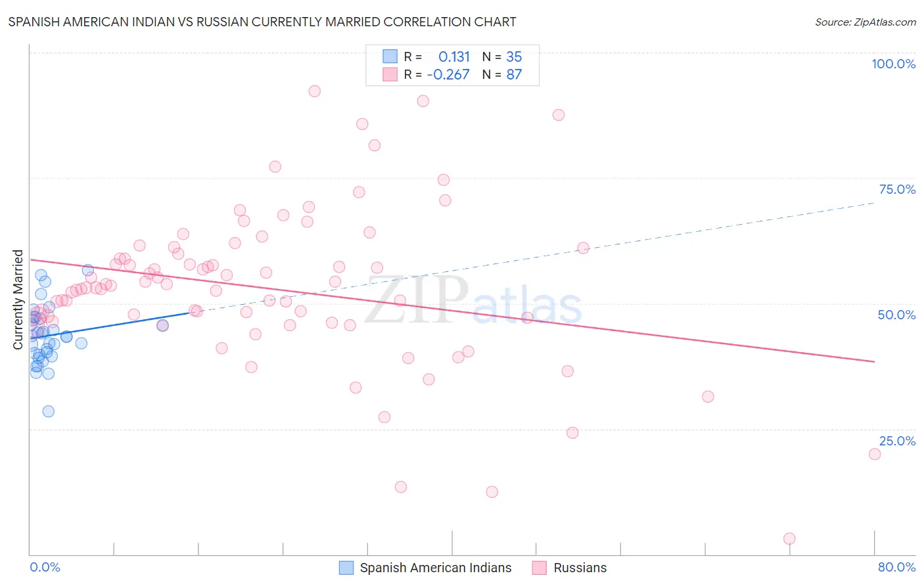Click the ZIPatlas watermark in the chart

coord(473,301)
